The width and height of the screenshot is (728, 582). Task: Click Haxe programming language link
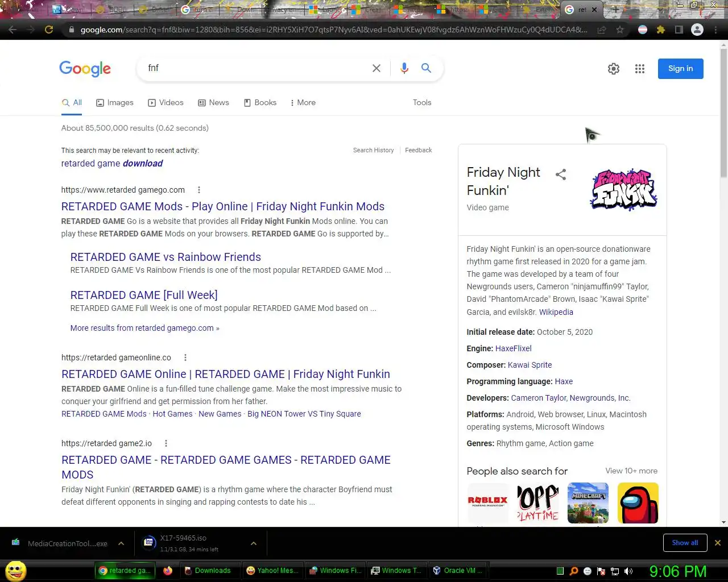tap(564, 381)
